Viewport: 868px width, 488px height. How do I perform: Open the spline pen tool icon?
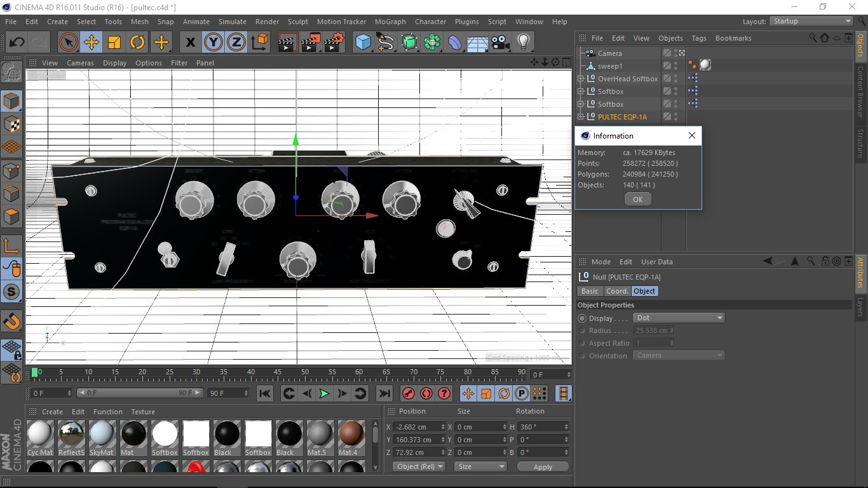(386, 43)
